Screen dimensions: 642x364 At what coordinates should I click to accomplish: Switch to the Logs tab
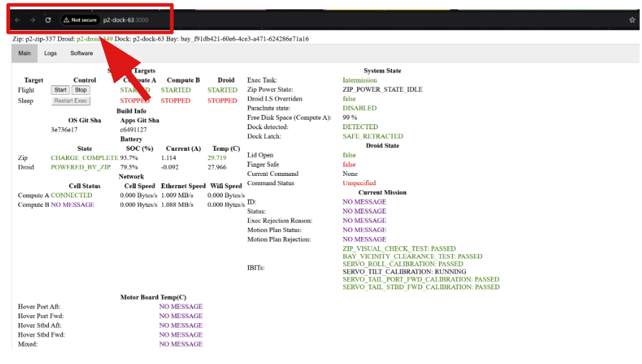(x=50, y=53)
